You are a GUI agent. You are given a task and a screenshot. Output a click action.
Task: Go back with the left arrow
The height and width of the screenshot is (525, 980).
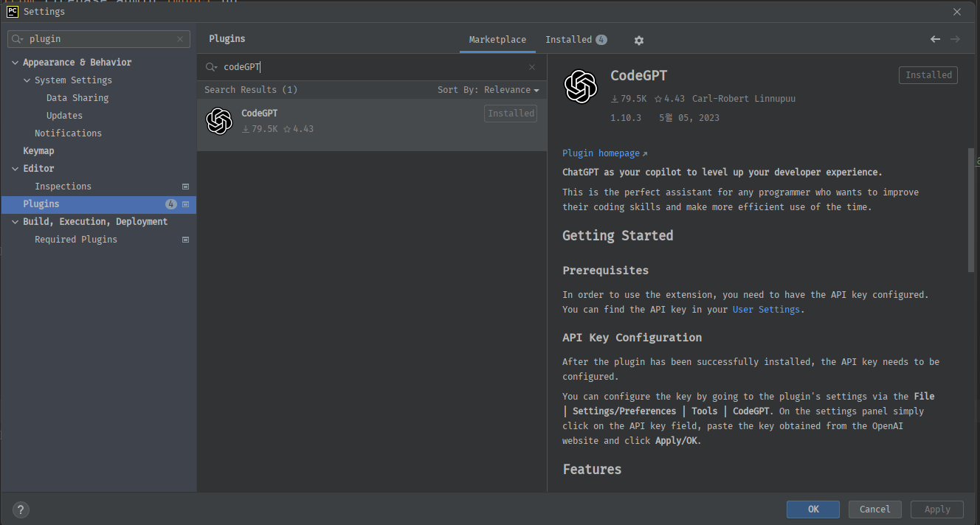coord(936,39)
